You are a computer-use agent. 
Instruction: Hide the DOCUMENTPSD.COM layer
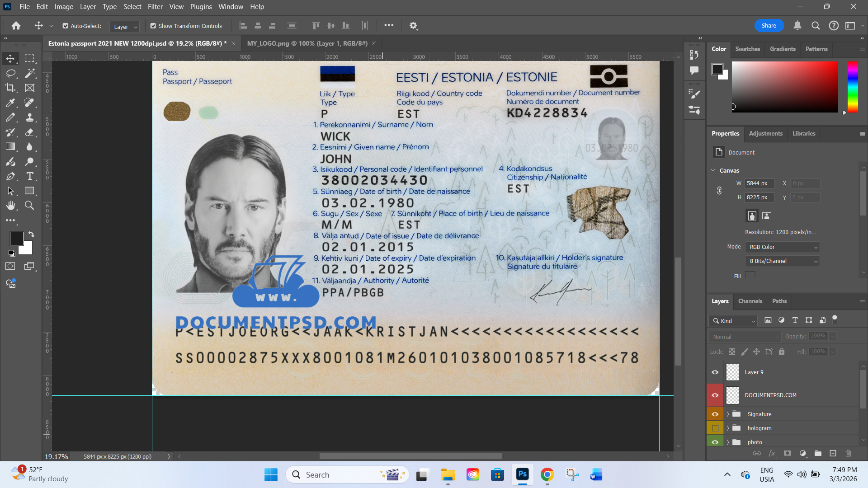(715, 395)
